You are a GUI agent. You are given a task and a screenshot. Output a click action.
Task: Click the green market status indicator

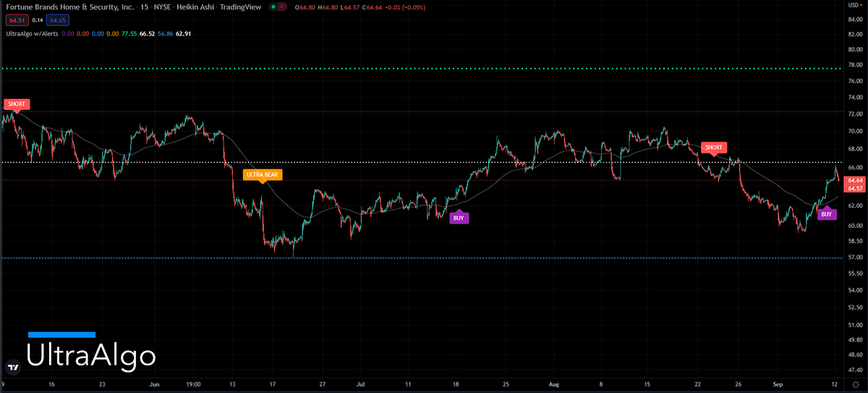point(273,7)
